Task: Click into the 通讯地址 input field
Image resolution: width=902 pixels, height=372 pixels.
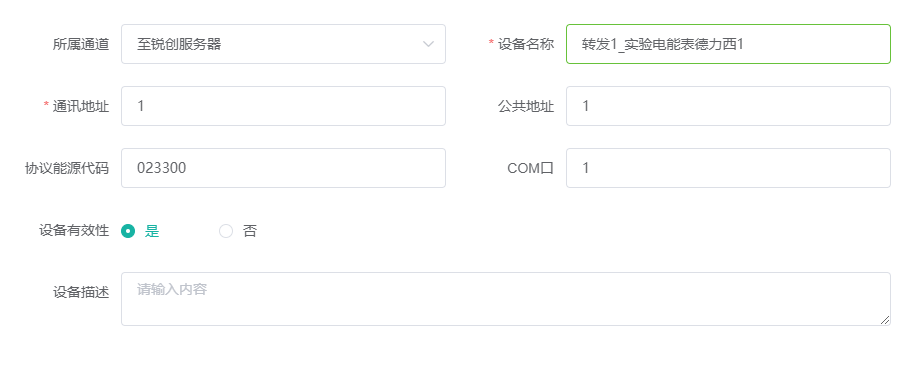Action: [283, 106]
